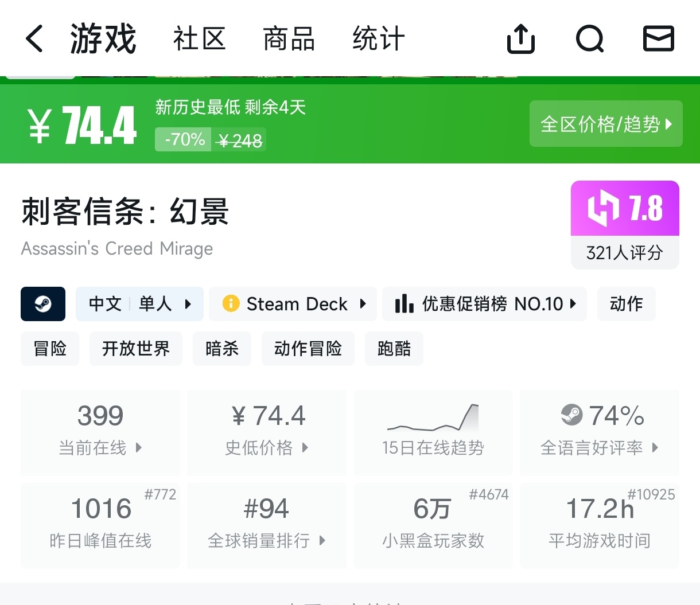Tap the back arrow icon
700x605 pixels.
click(x=34, y=39)
